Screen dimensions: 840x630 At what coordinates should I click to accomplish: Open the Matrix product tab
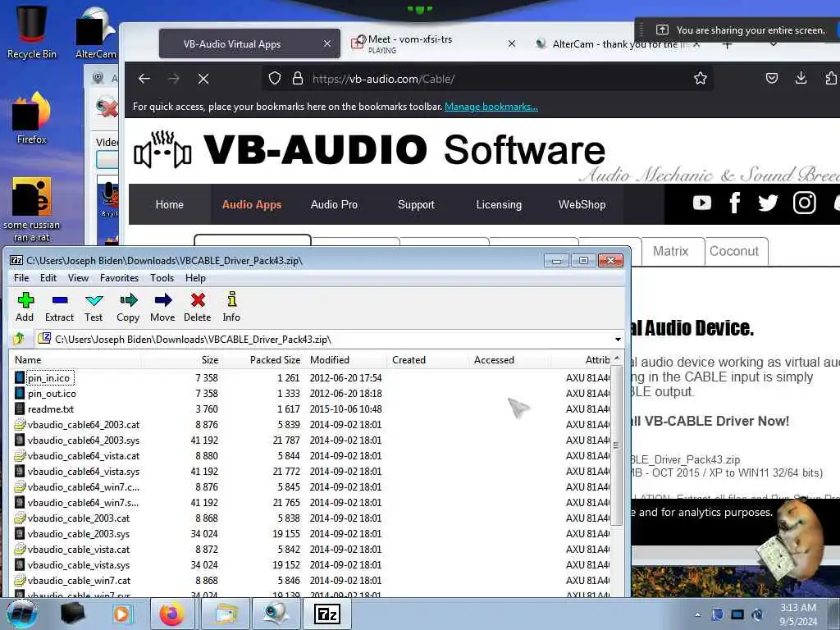pos(670,251)
